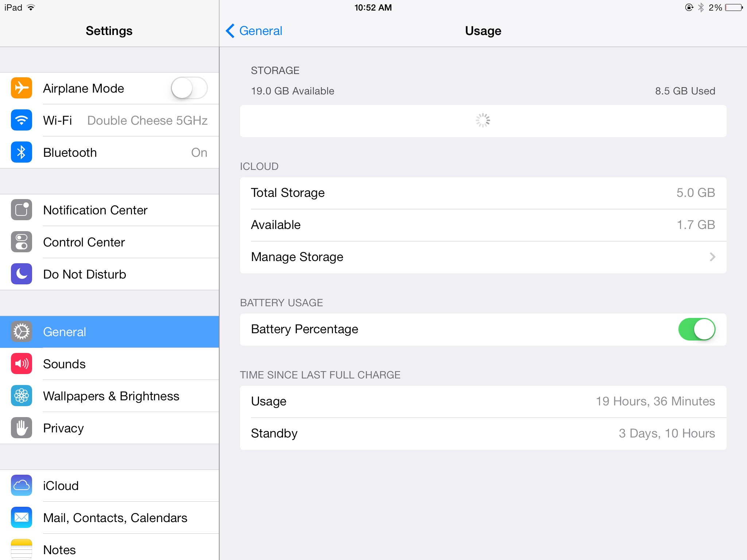This screenshot has width=747, height=560.
Task: Open Wallpapers & Brightness settings
Action: pos(109,396)
